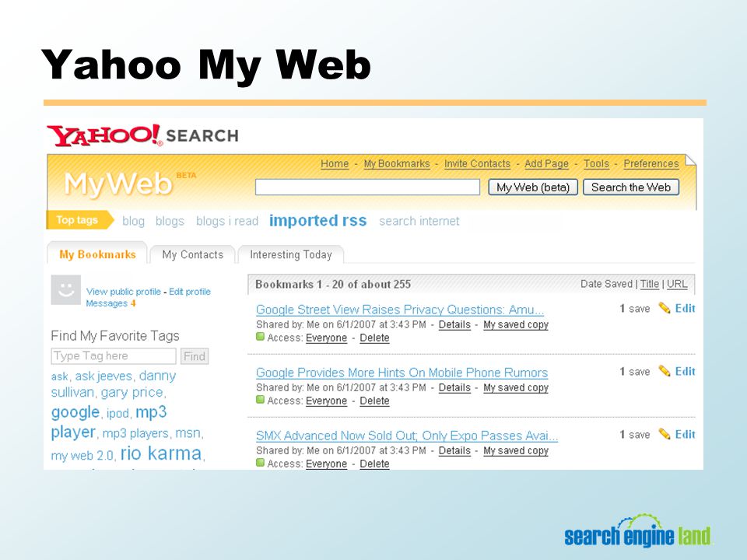
Task: Open Invite Contacts link
Action: pos(477,164)
